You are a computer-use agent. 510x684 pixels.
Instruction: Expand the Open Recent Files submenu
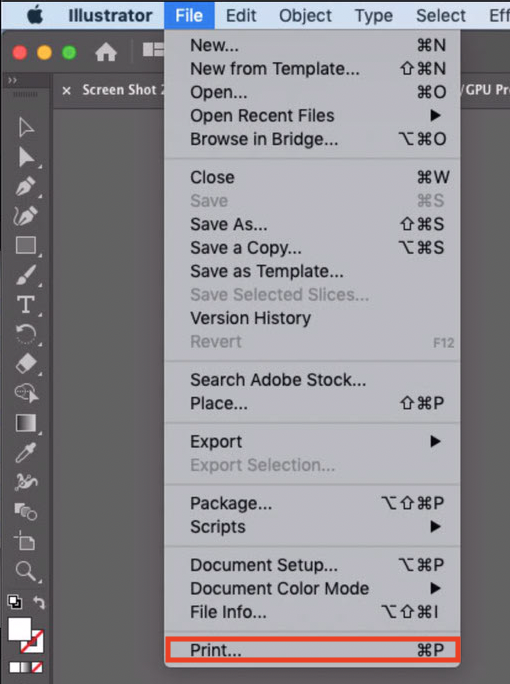(312, 116)
